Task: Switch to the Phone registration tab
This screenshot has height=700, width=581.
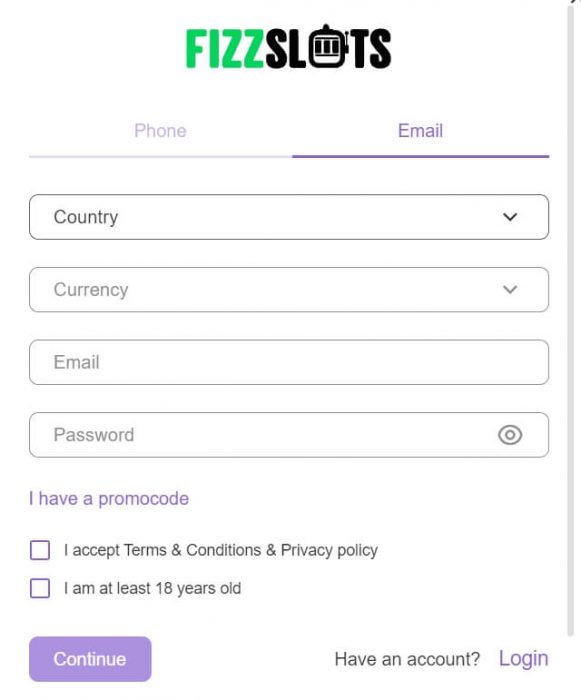Action: click(160, 131)
